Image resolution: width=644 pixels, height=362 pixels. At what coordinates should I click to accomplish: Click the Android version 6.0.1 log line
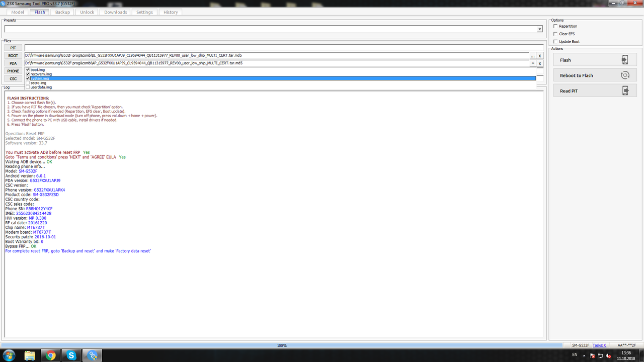26,176
